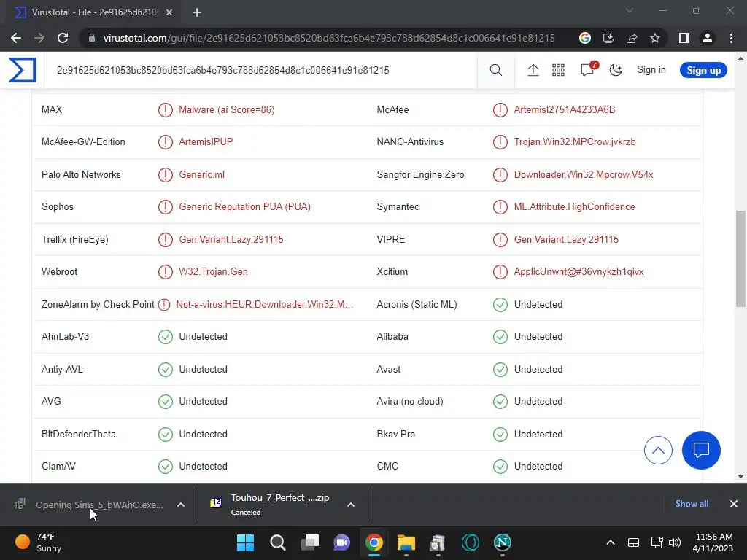Click the search magnifier icon
747x560 pixels.
click(x=495, y=70)
